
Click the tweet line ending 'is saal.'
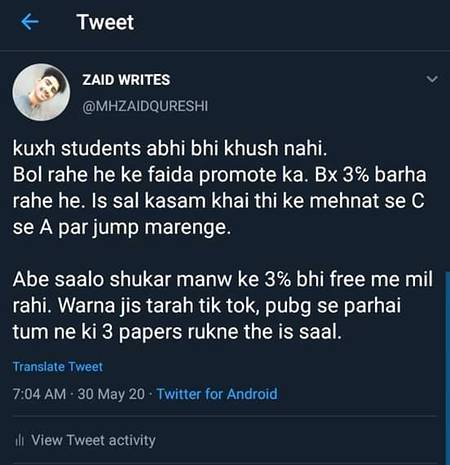pos(177,332)
